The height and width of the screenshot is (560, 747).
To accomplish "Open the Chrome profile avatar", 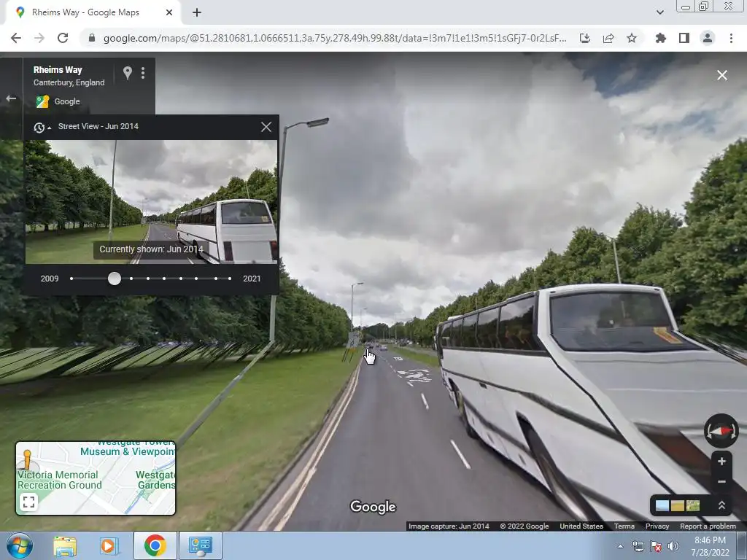I will (708, 38).
